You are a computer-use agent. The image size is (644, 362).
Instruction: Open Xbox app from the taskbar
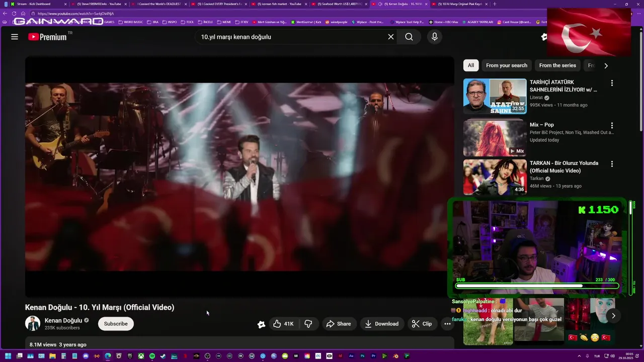[141, 356]
